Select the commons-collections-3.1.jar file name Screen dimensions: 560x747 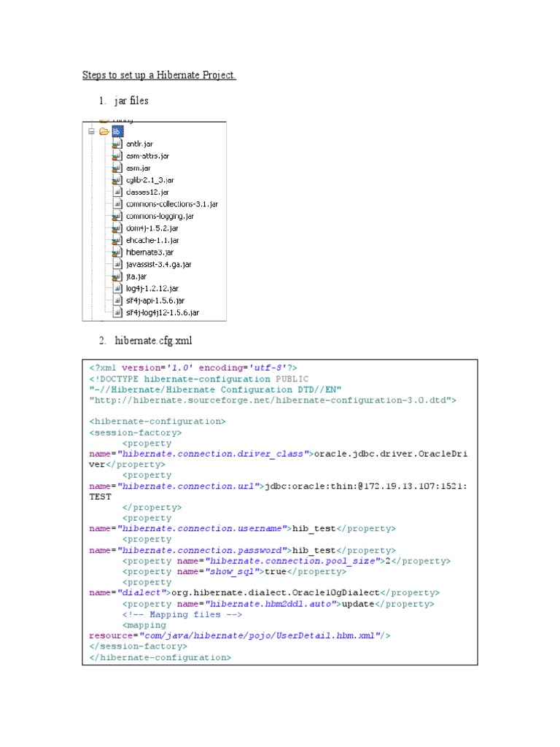click(172, 204)
